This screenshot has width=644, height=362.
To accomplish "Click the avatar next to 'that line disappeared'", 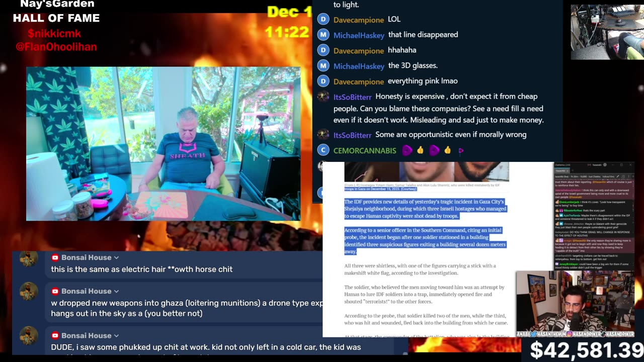I will [324, 35].
